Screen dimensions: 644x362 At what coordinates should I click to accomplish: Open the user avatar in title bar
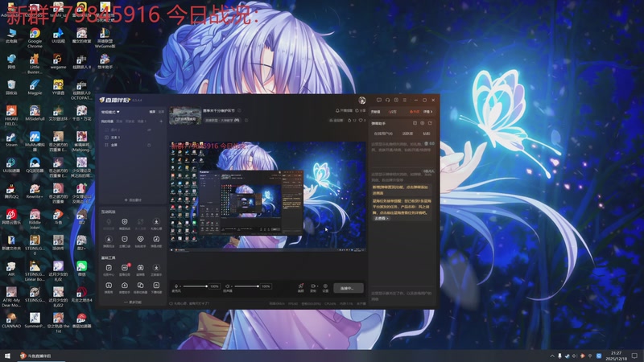pyautogui.click(x=361, y=100)
